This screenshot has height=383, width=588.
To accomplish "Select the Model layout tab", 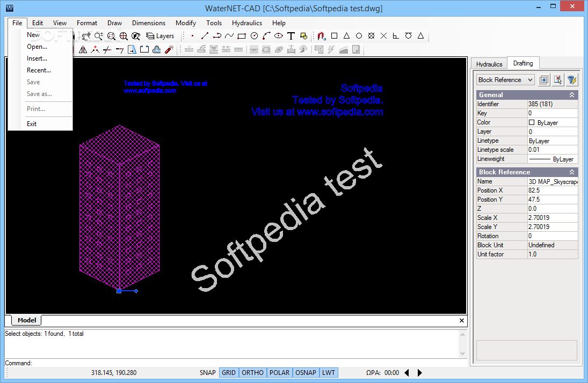I will click(x=27, y=320).
